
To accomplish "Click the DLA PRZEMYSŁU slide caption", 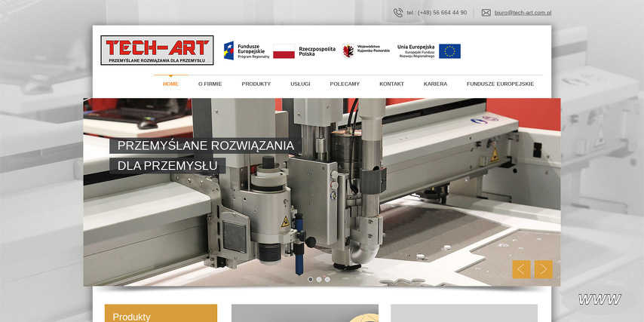I will click(x=167, y=166).
